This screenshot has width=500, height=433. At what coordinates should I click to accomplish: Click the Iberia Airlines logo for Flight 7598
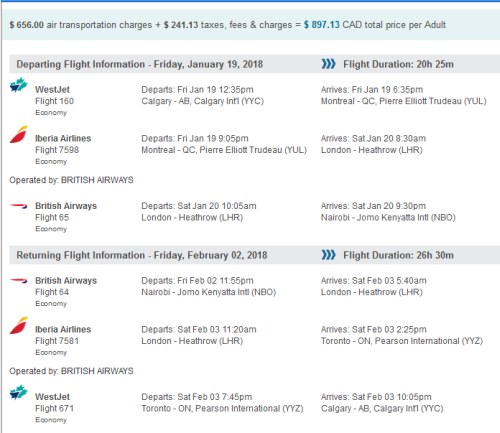tap(18, 134)
